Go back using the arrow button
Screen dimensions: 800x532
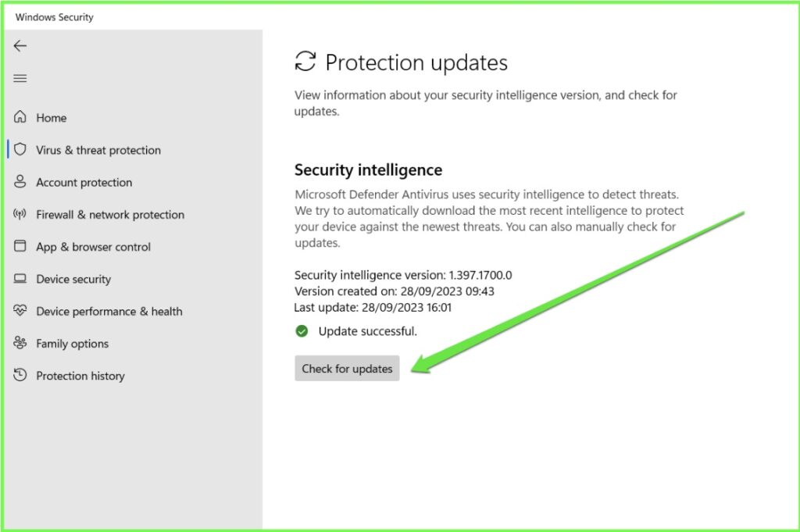click(x=19, y=46)
